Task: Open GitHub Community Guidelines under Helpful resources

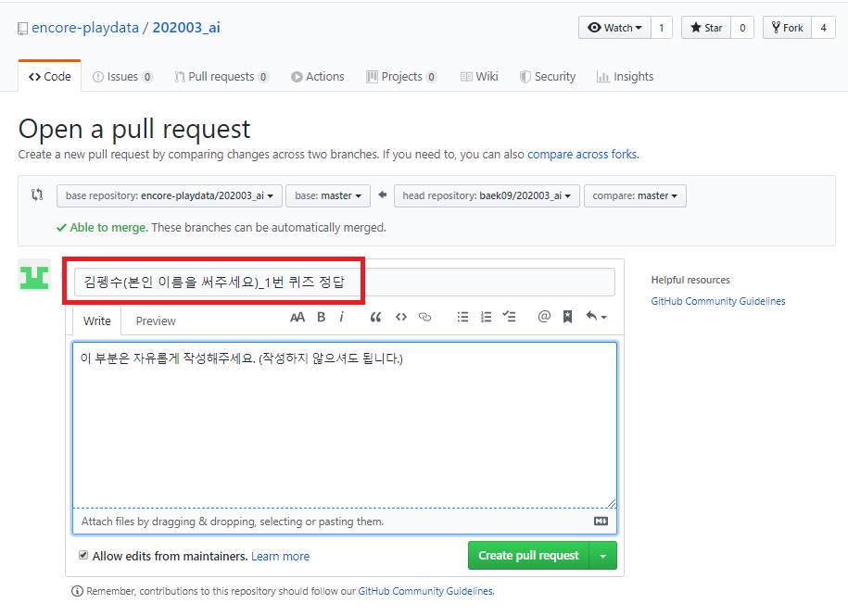Action: click(717, 301)
